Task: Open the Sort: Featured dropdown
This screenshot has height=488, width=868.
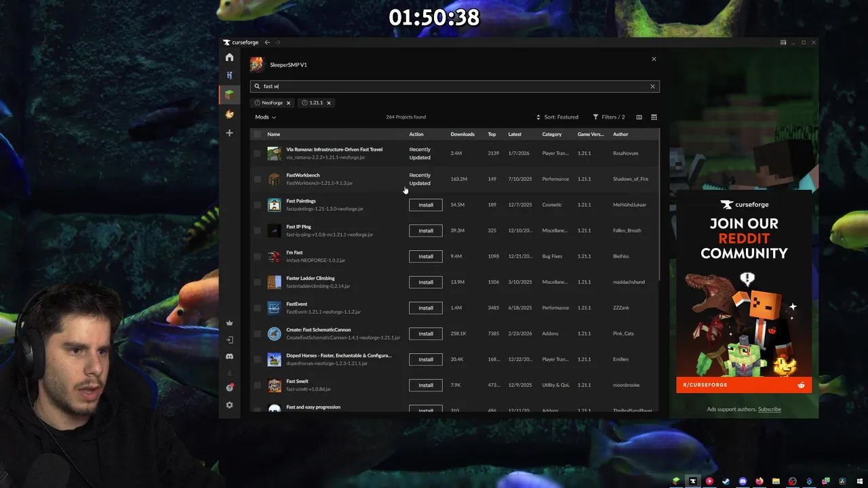Action: 557,117
